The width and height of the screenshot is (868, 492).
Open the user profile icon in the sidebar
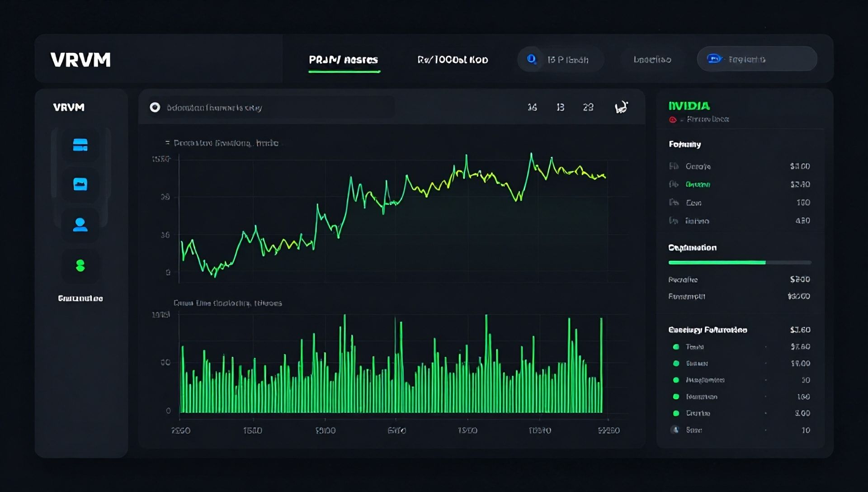point(80,224)
